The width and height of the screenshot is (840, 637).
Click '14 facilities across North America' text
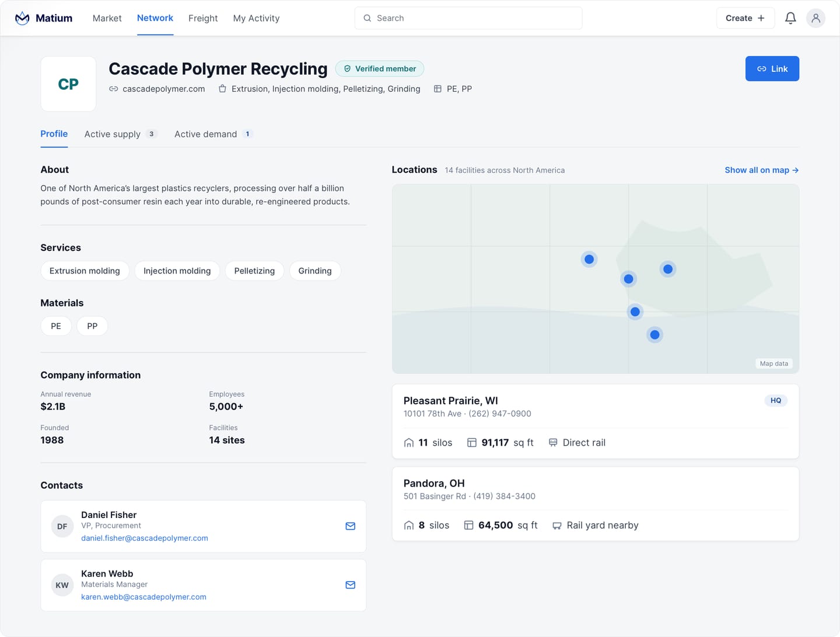[x=505, y=170]
